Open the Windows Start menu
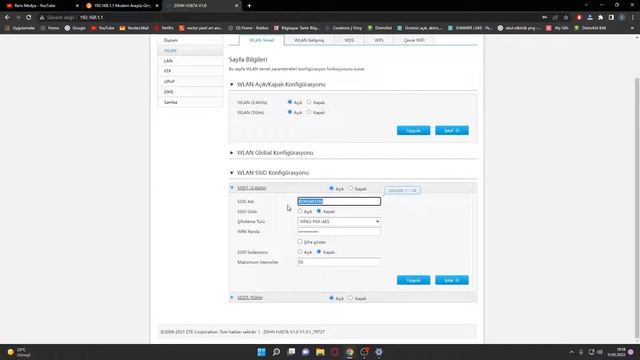This screenshot has height=360, width=640. pos(261,352)
